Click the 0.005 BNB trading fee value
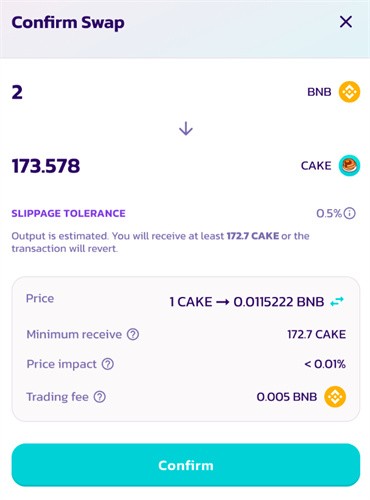 coord(287,397)
